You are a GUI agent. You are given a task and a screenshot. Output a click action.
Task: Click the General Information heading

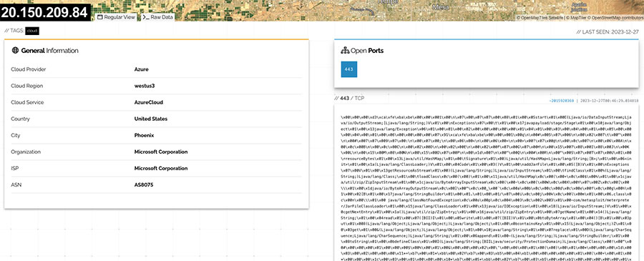point(49,51)
